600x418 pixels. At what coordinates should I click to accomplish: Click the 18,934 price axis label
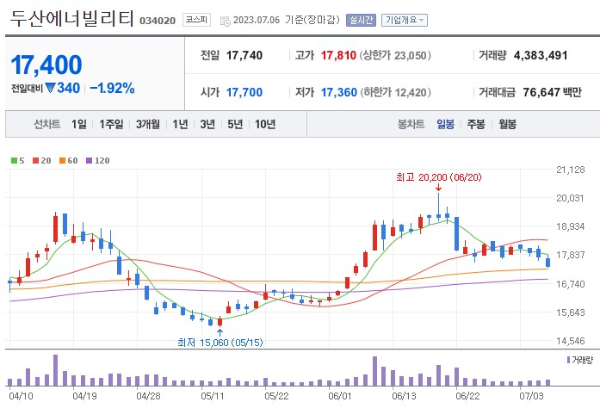pyautogui.click(x=571, y=227)
